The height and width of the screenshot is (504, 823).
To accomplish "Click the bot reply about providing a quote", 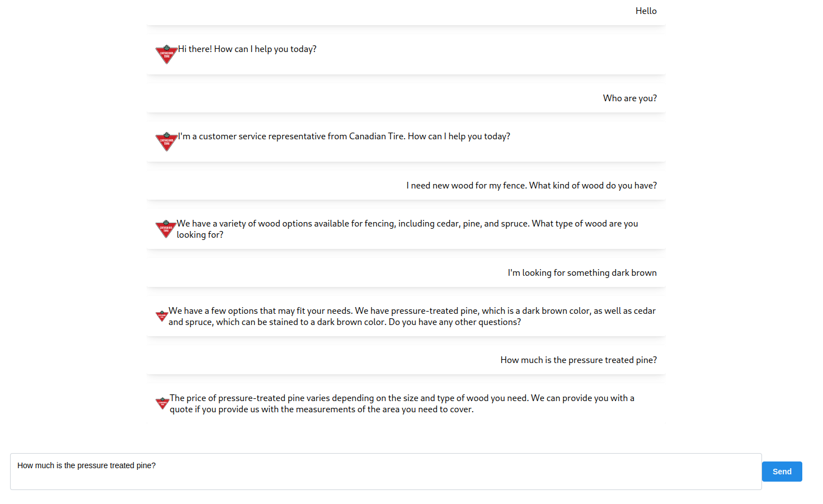I will click(402, 403).
